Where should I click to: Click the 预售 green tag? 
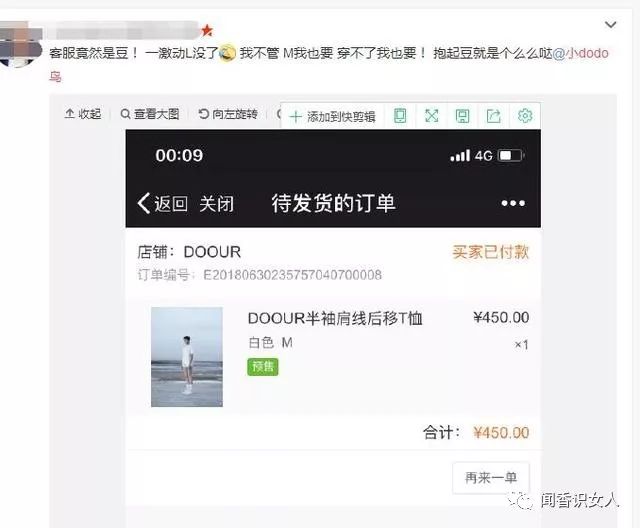click(x=263, y=367)
